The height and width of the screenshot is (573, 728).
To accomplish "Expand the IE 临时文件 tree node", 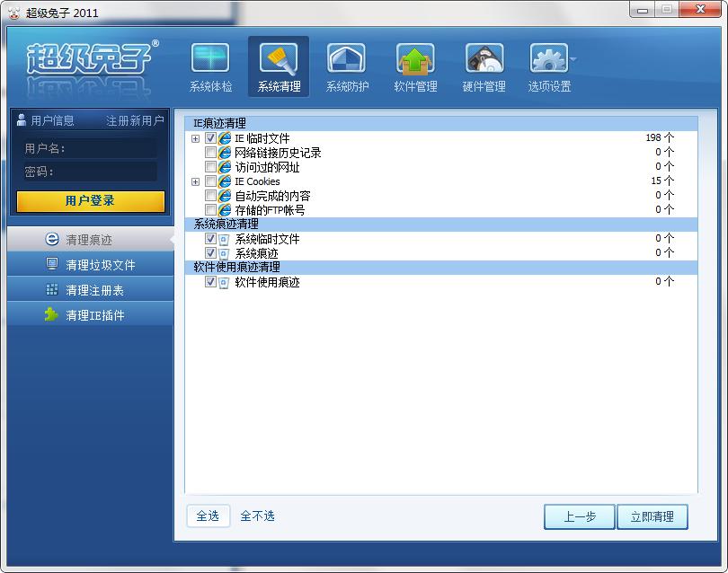I will (x=195, y=138).
